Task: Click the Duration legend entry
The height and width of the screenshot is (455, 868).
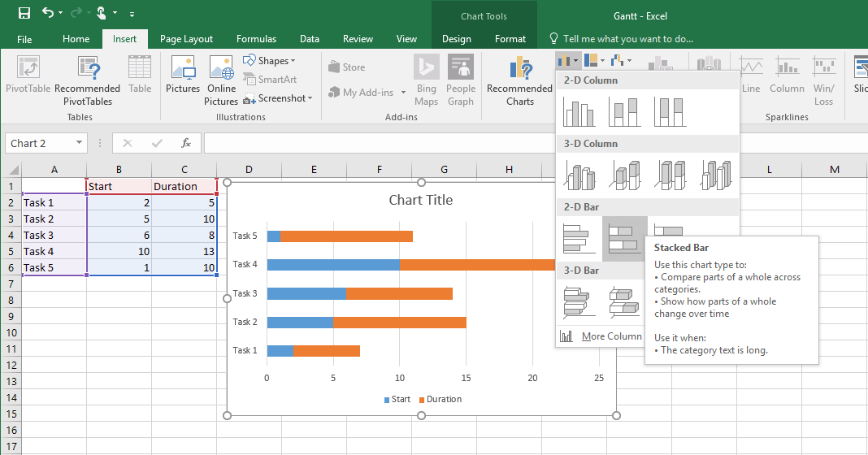Action: [x=440, y=399]
